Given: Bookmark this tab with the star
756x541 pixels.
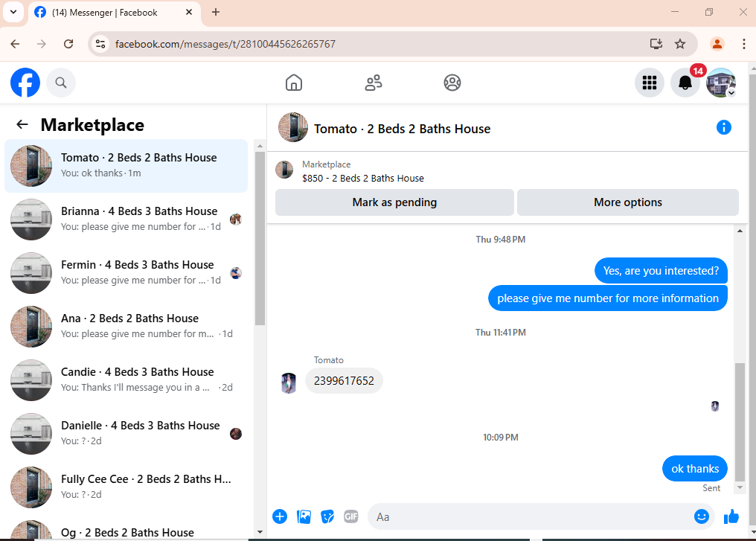Looking at the screenshot, I should [680, 44].
